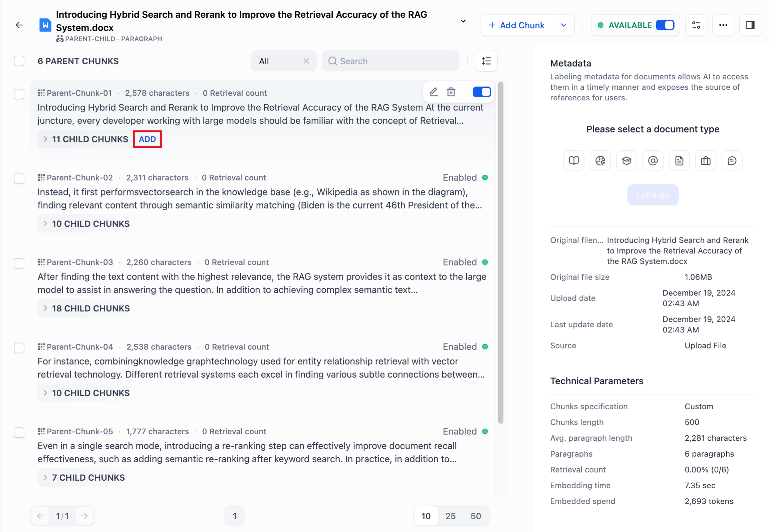Select the book document type icon
The width and height of the screenshot is (769, 532).
(x=574, y=161)
